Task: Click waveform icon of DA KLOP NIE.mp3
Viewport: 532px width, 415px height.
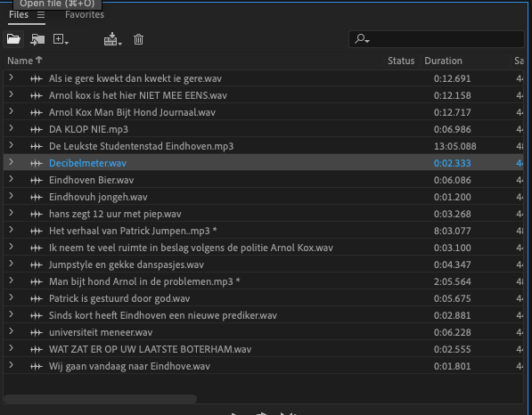Action: (x=37, y=130)
